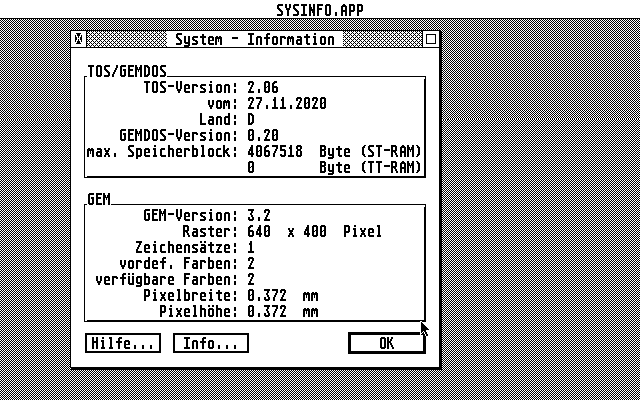This screenshot has height=400, width=640.
Task: Select the TOS-Version value 2.06
Action: pos(263,88)
